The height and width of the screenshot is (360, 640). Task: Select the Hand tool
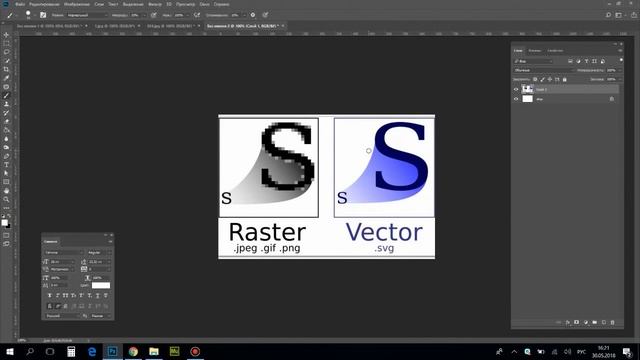6,191
